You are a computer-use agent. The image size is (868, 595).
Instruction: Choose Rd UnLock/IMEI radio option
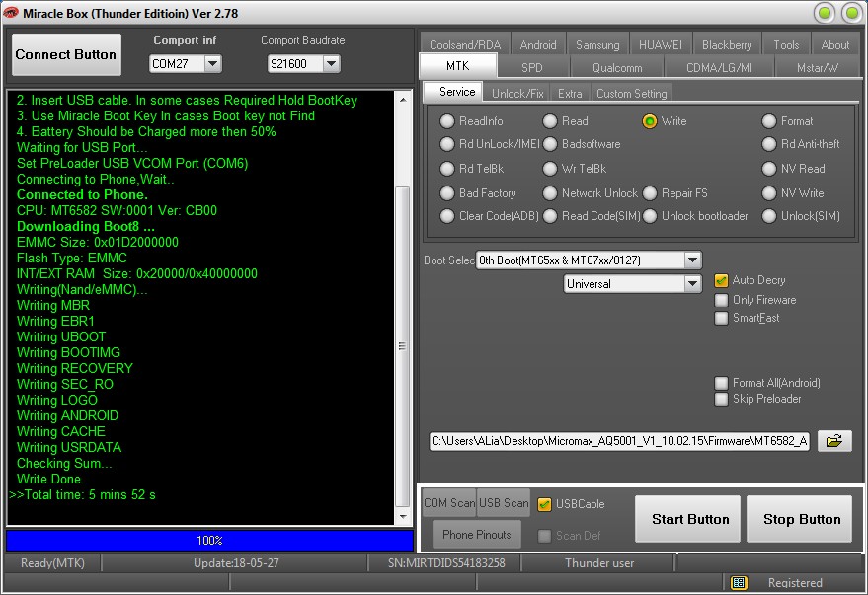446,144
